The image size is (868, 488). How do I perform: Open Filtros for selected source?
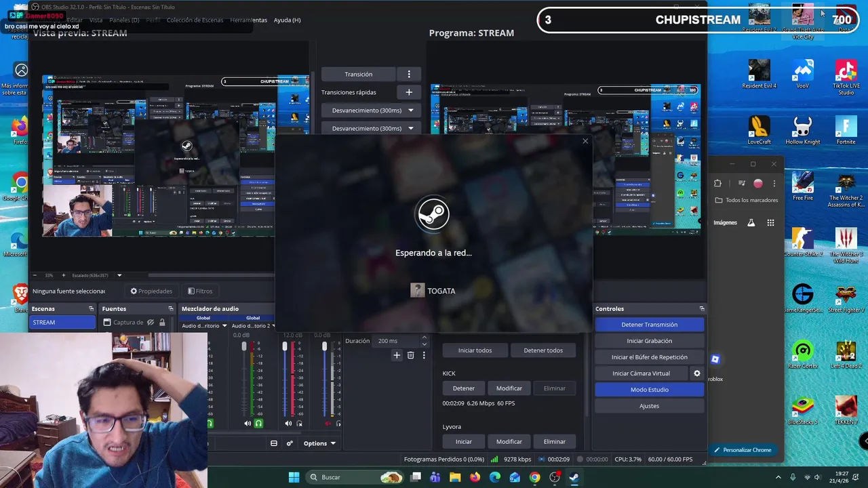(200, 291)
